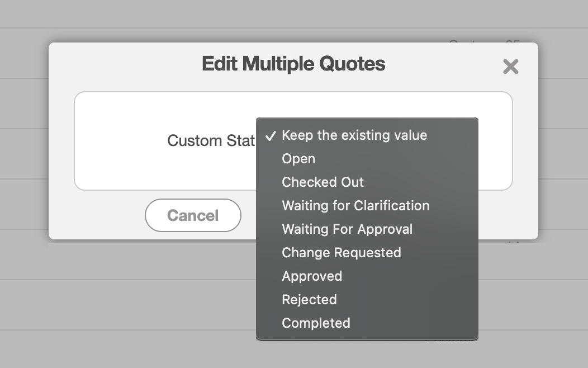588x368 pixels.
Task: Select 'Keep the existing value' option
Action: click(x=354, y=135)
